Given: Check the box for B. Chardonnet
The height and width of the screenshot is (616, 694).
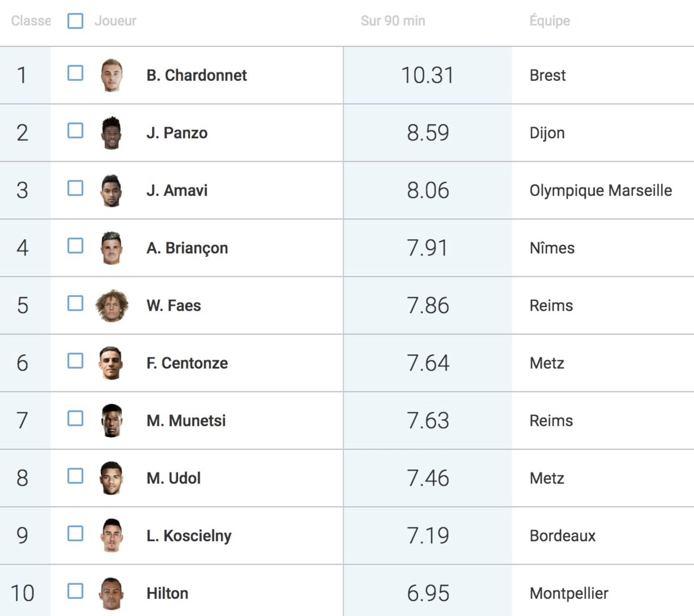Looking at the screenshot, I should coord(75,73).
